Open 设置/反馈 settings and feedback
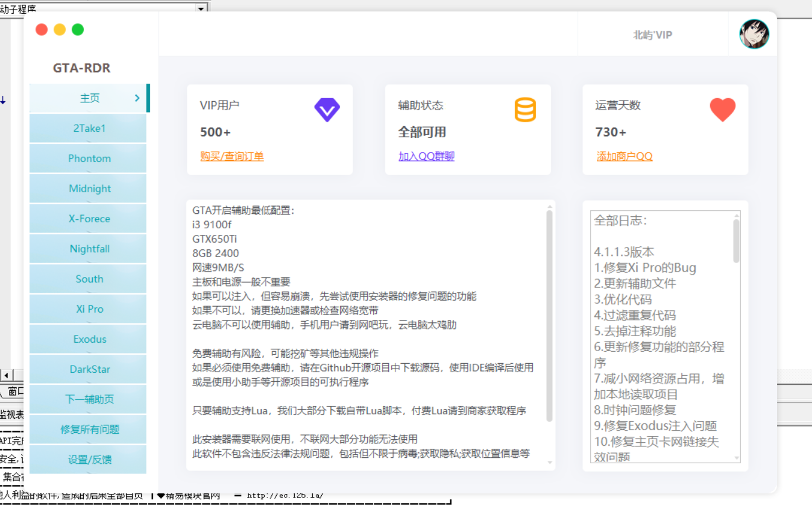 88,460
